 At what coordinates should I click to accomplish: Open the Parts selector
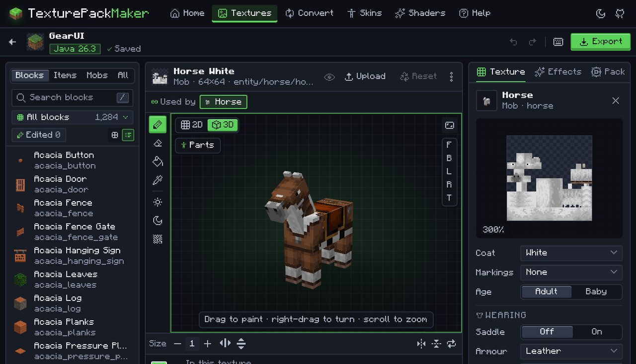tap(198, 145)
